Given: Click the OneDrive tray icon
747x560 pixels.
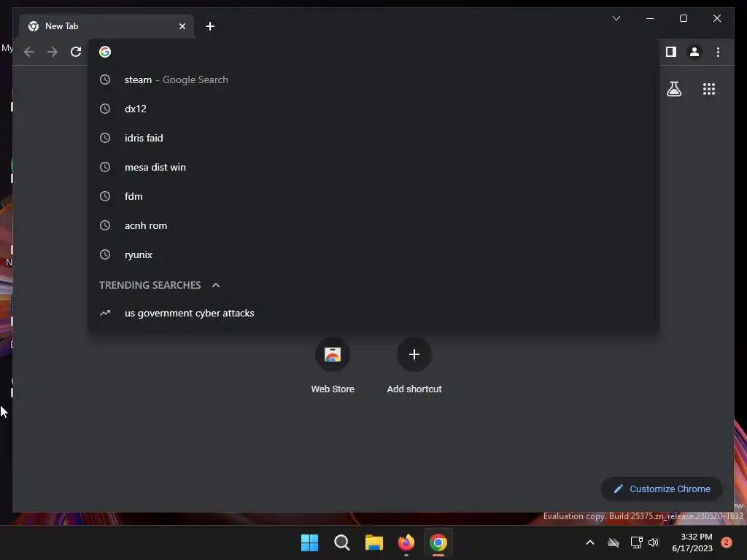Looking at the screenshot, I should click(x=613, y=542).
